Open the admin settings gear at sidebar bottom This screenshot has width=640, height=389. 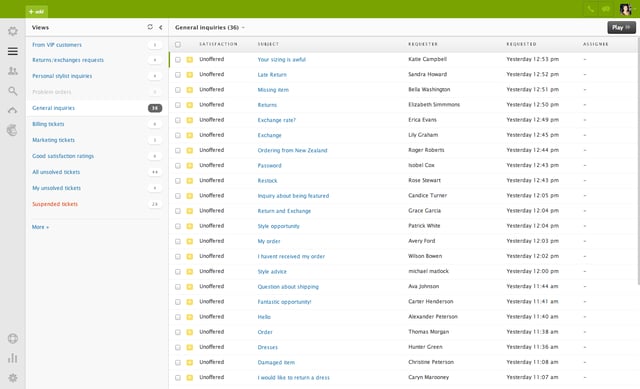[x=13, y=378]
